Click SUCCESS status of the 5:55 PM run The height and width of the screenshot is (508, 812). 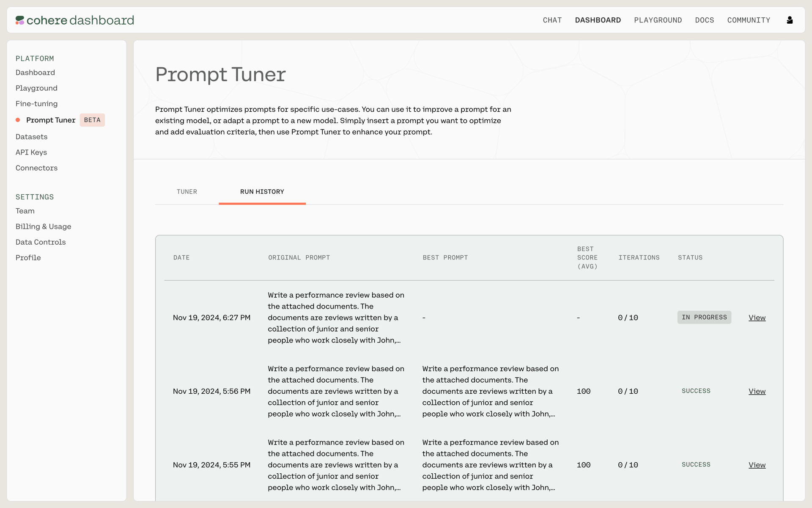point(696,465)
